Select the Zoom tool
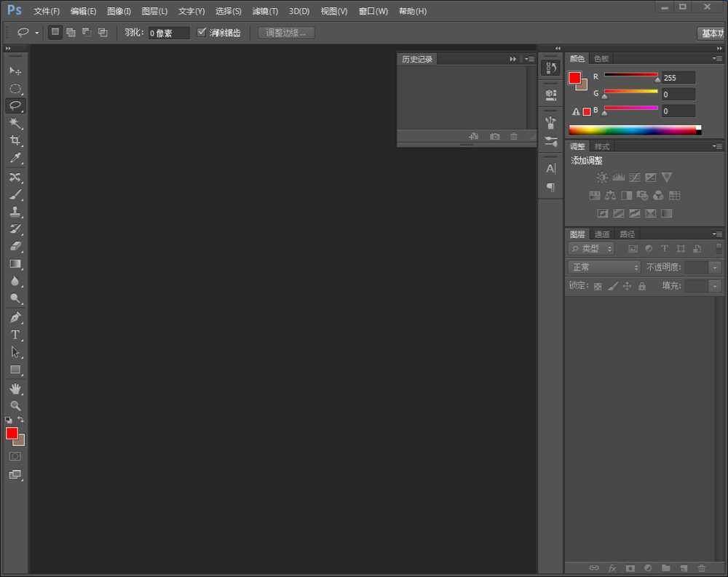 point(15,406)
